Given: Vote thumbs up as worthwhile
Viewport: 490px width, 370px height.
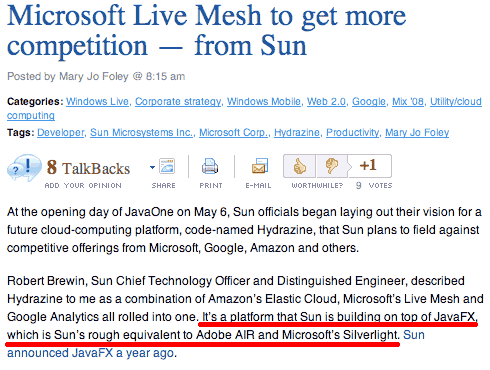Looking at the screenshot, I should 299,166.
